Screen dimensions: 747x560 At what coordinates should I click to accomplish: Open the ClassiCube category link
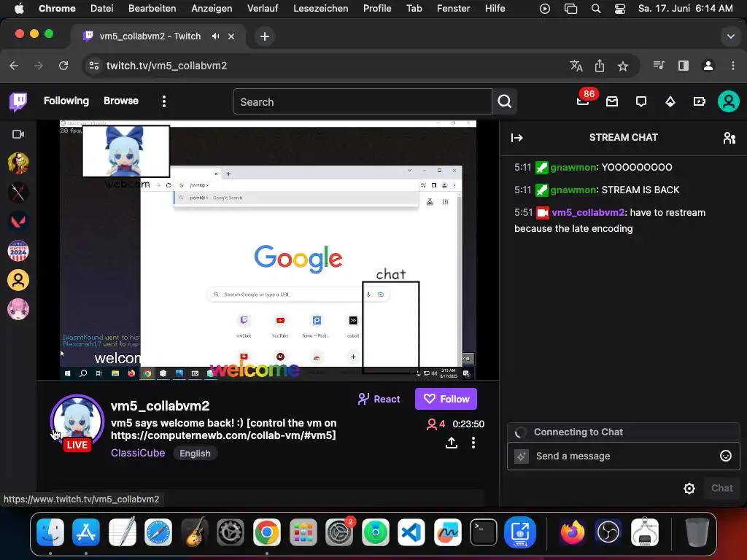click(138, 454)
